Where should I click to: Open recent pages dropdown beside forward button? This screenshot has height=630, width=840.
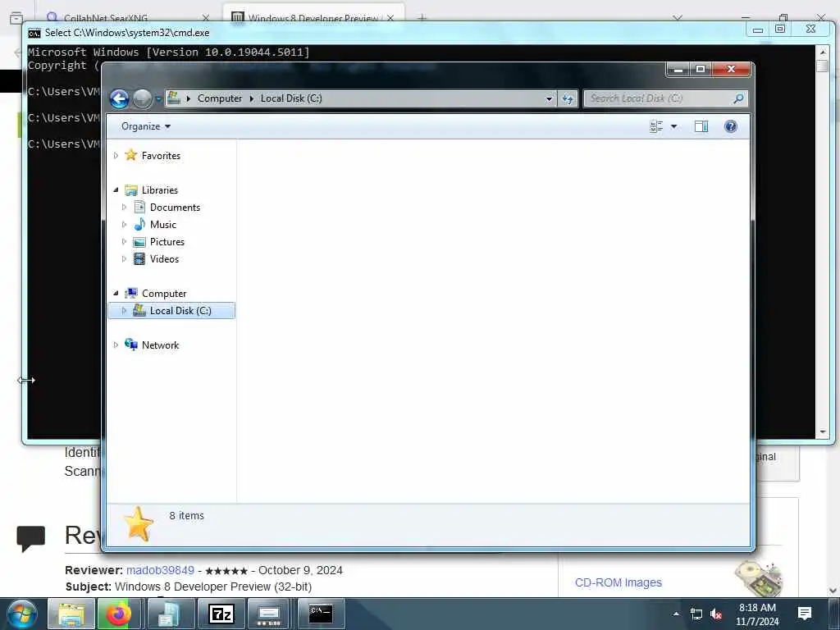click(158, 98)
